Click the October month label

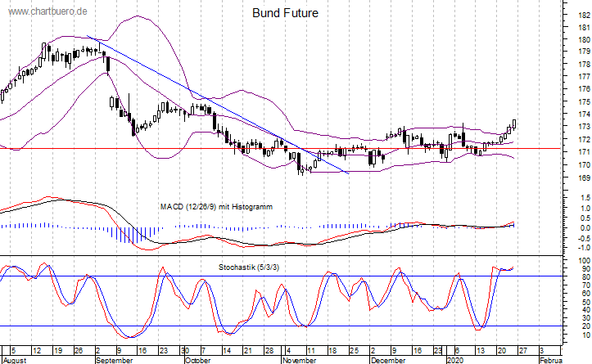tap(198, 360)
